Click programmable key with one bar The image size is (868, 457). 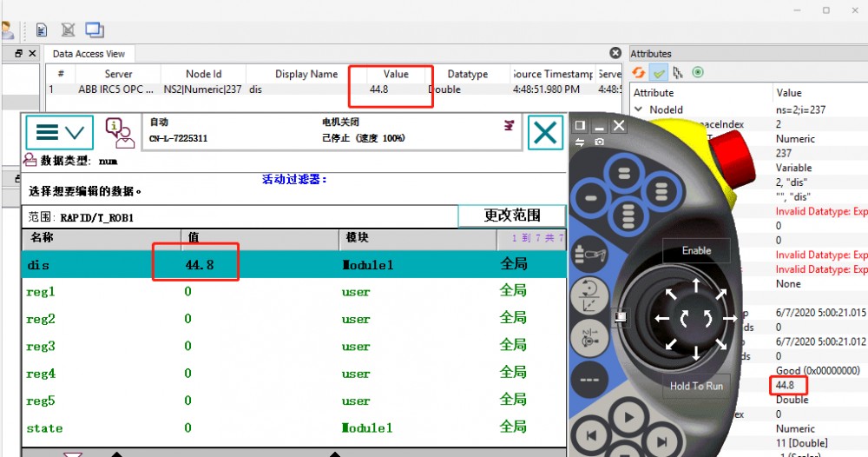pos(590,198)
